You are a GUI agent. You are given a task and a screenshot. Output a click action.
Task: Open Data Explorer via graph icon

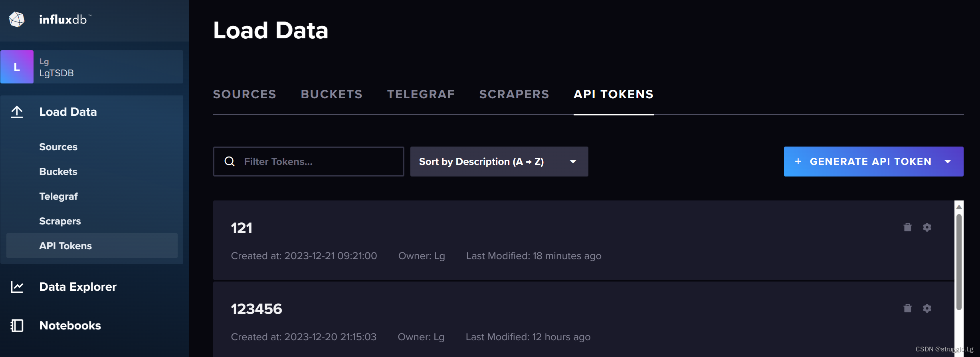[17, 287]
